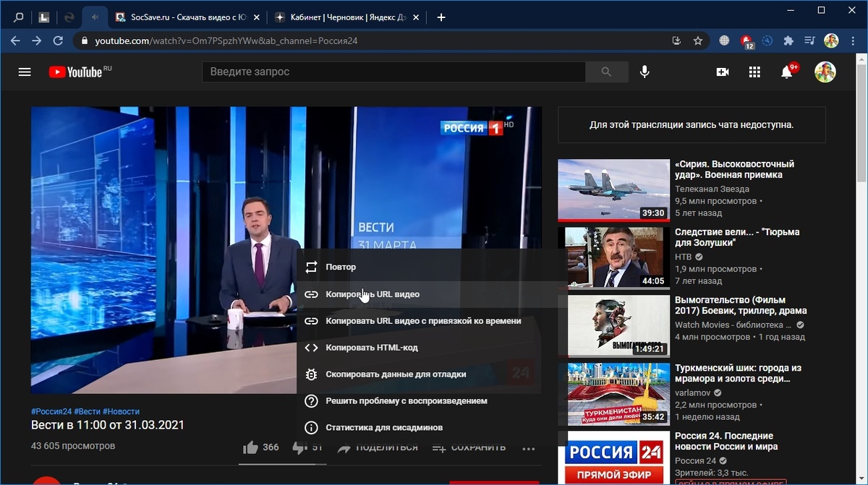The width and height of the screenshot is (868, 485).
Task: Open the three-dot more actions under video
Action: coord(529,448)
